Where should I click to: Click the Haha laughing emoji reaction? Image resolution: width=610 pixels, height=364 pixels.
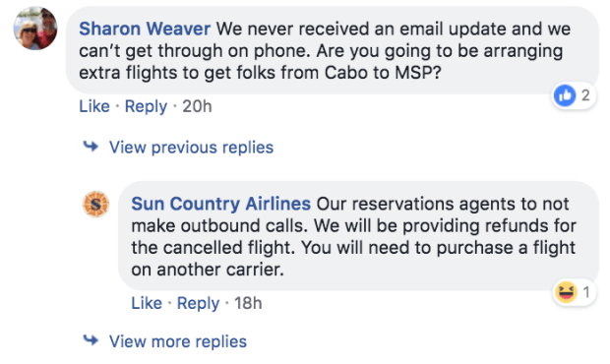(x=566, y=291)
